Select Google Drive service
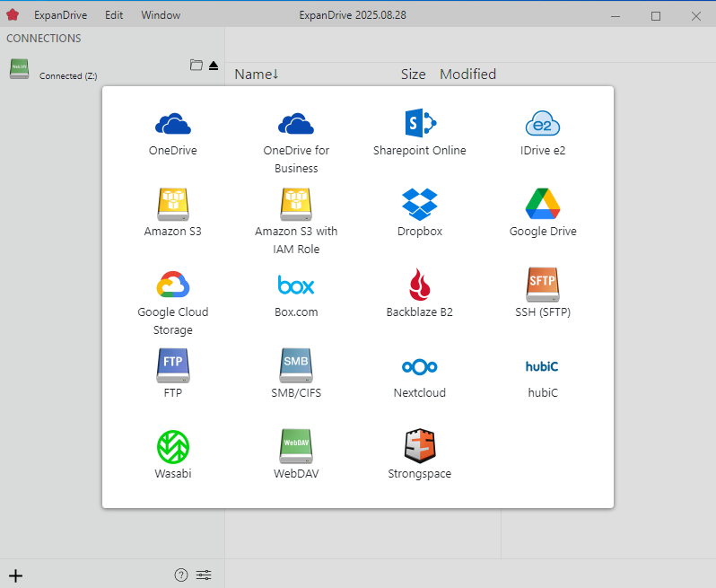This screenshot has height=588, width=716. (x=543, y=213)
